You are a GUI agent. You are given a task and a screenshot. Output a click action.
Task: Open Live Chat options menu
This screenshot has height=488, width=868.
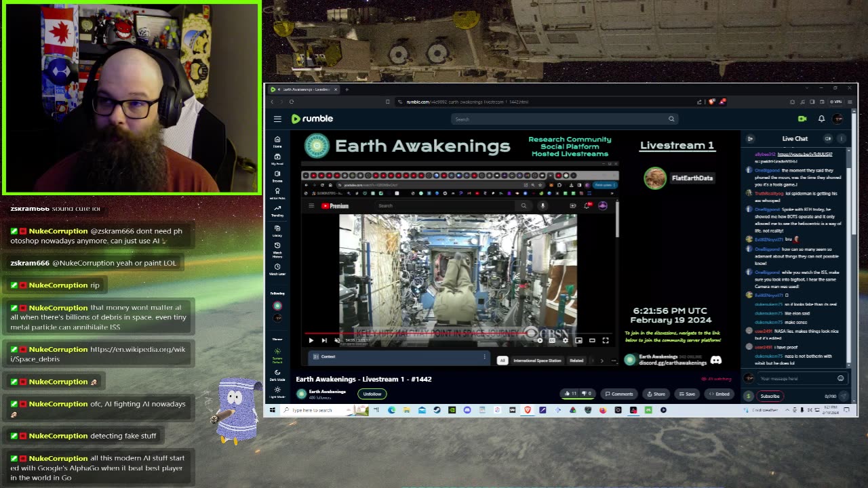842,139
